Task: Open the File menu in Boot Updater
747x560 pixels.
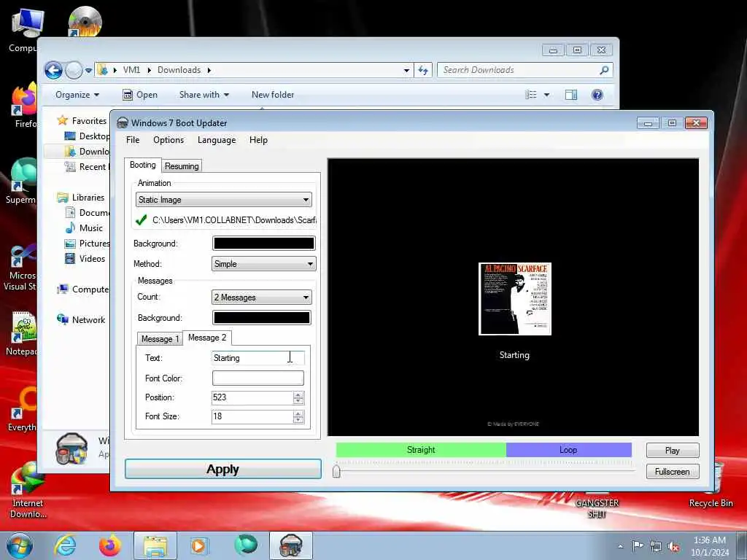Action: [133, 140]
